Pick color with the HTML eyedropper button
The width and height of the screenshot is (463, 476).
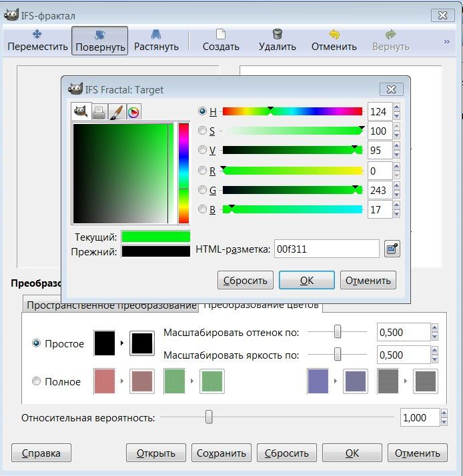392,249
